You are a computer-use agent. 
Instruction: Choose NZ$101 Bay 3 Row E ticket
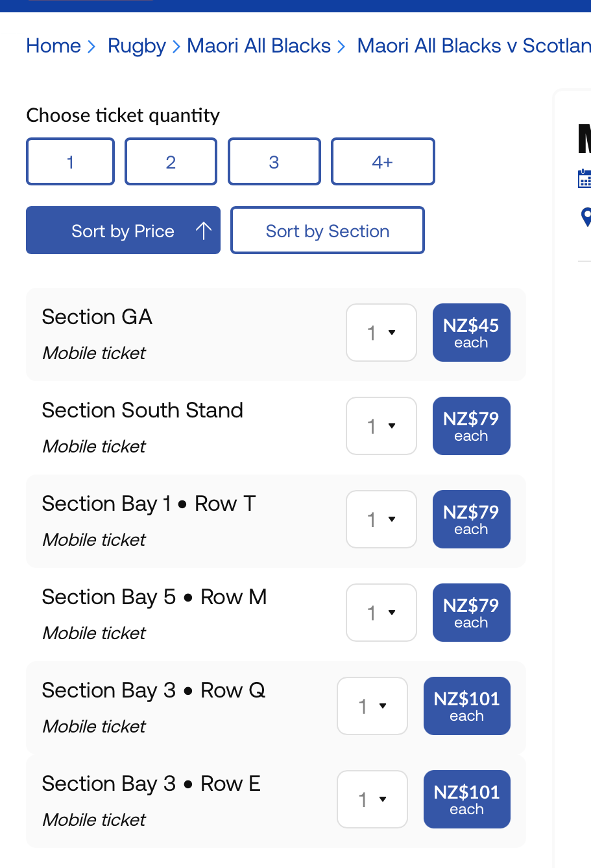click(466, 799)
